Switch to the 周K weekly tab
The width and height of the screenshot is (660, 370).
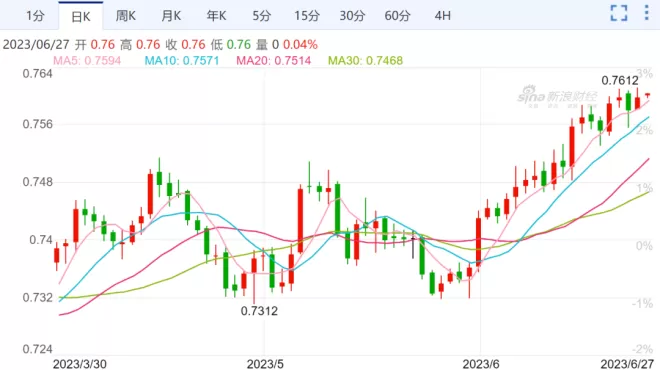coord(126,16)
